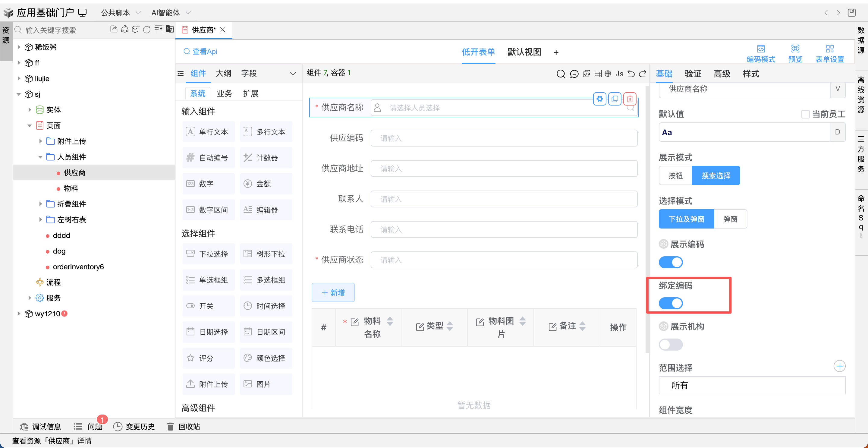Open 编码模式 code mode
The width and height of the screenshot is (868, 448).
click(x=760, y=53)
